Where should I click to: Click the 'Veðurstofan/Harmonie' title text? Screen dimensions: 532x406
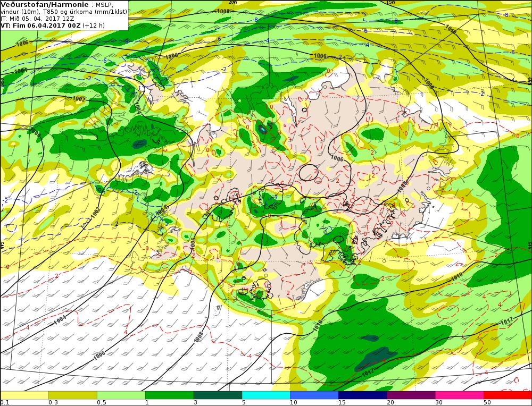point(45,5)
